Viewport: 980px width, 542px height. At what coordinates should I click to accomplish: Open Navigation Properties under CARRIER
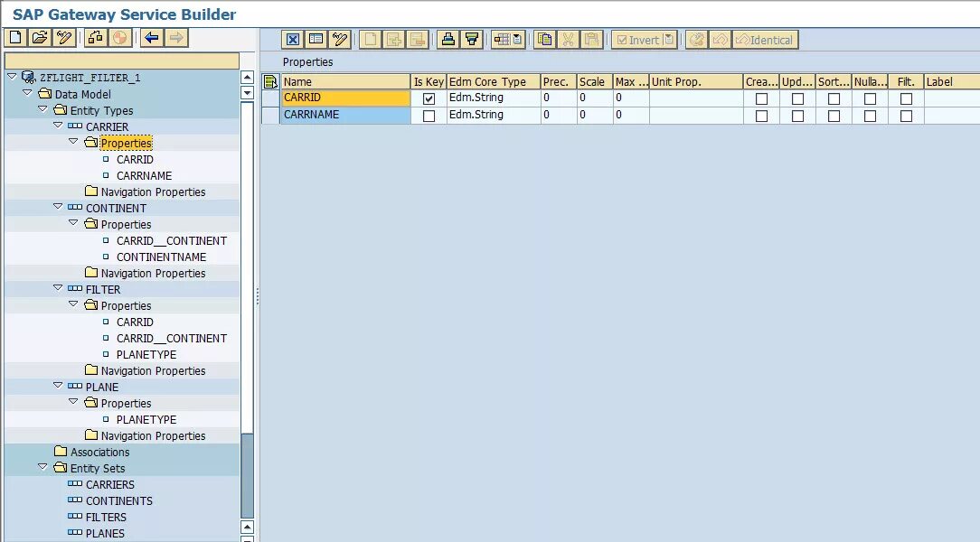153,192
